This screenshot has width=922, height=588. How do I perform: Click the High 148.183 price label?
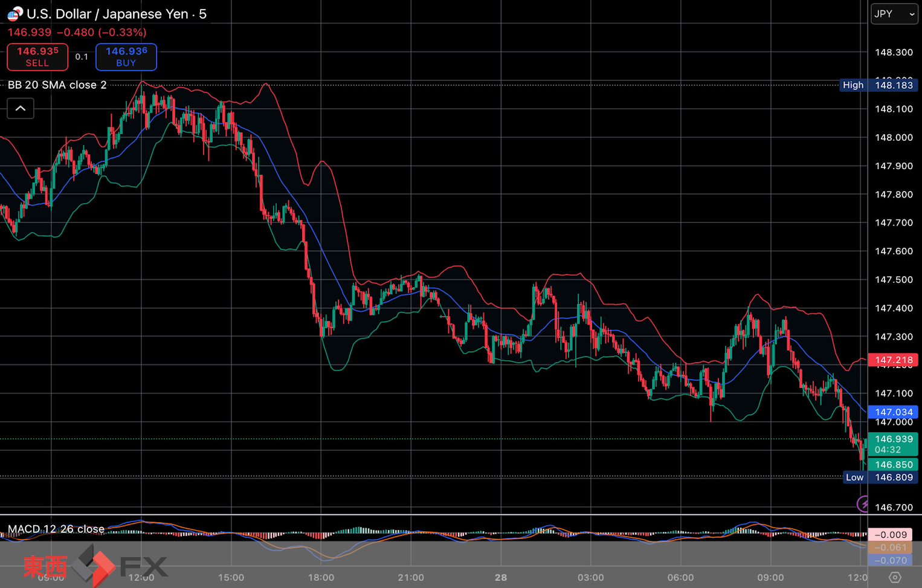pos(878,85)
